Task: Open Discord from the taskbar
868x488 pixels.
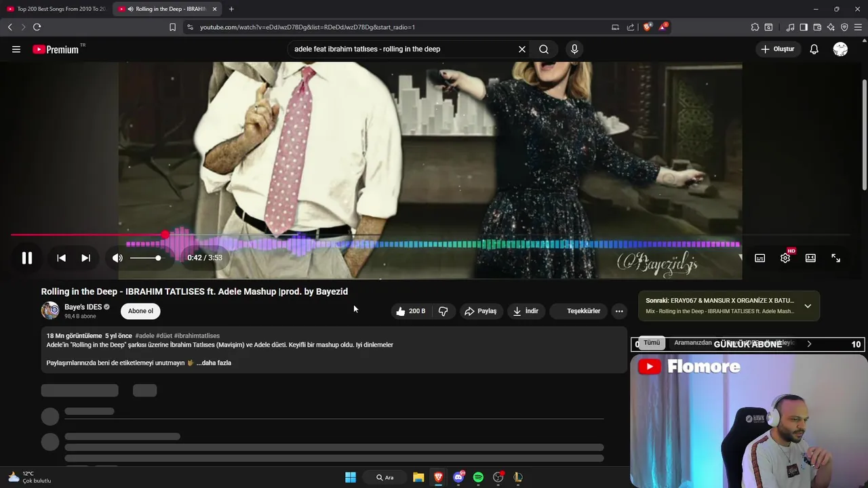Action: pyautogui.click(x=459, y=477)
